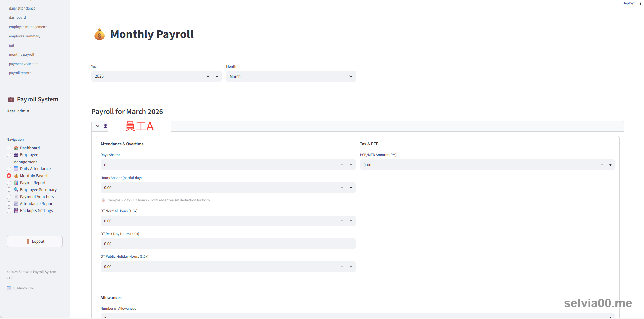Open monthly payroll page link
Screen dimensions: 644x319
21,54
